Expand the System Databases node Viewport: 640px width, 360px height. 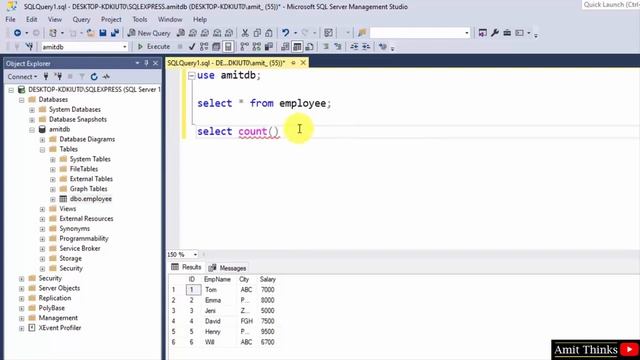coord(32,110)
